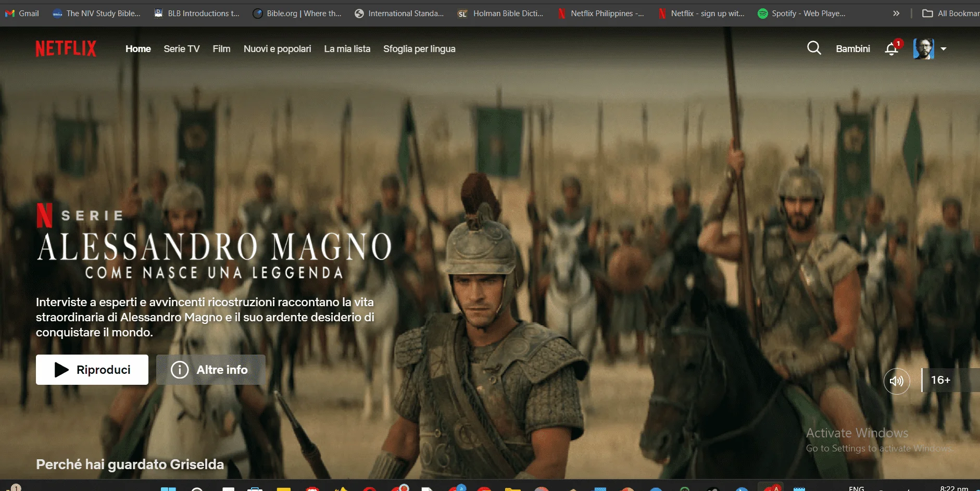The width and height of the screenshot is (980, 491).
Task: Open the Netflix search icon
Action: [814, 48]
